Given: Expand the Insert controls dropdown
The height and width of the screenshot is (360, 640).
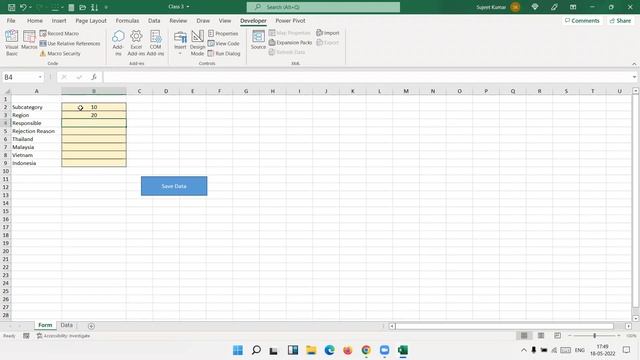Looking at the screenshot, I should point(180,53).
